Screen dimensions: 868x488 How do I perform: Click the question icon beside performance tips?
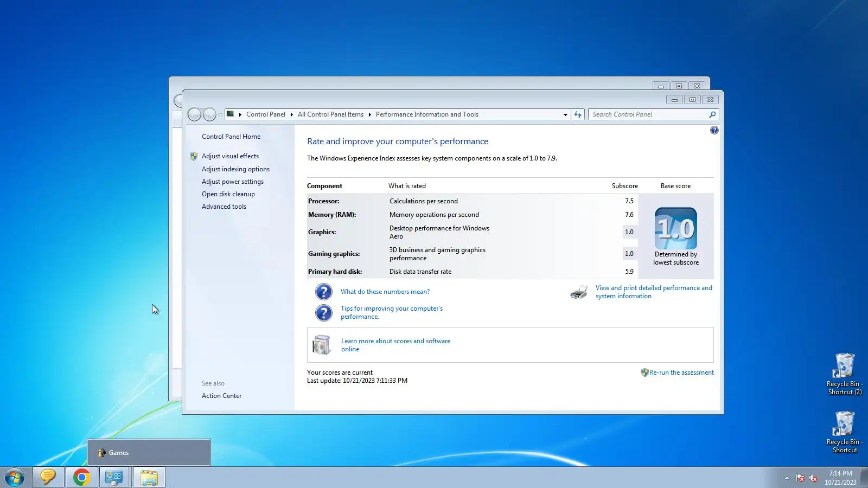tap(323, 313)
